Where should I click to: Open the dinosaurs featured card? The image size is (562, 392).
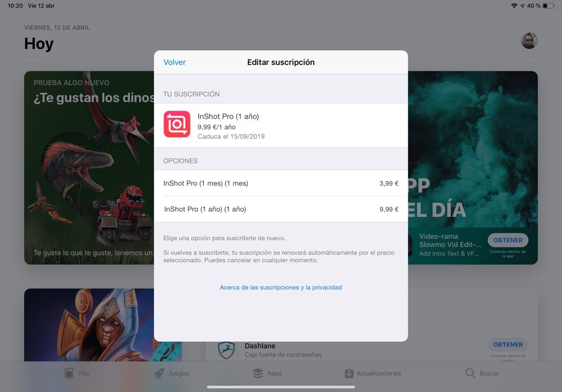[89, 167]
